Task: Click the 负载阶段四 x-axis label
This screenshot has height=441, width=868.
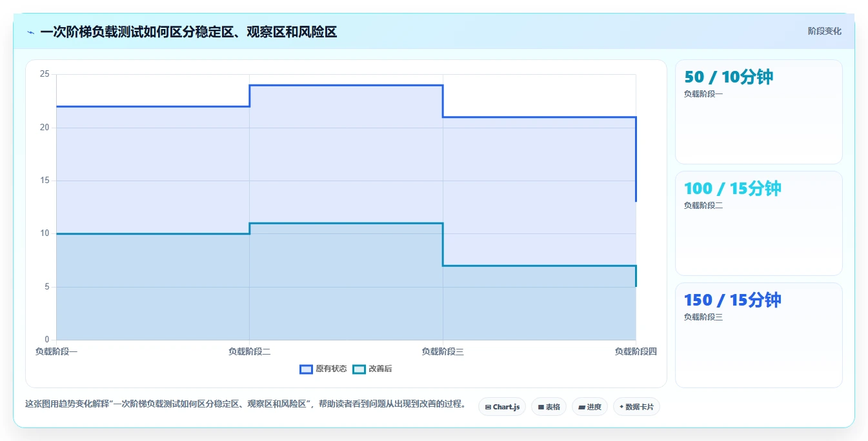Action: pos(636,351)
